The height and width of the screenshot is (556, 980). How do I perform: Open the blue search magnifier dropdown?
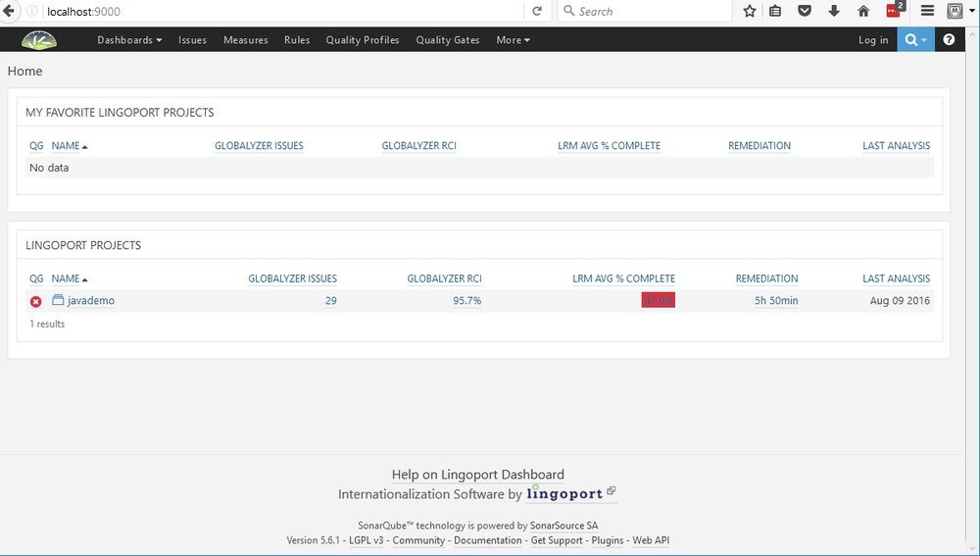point(916,40)
